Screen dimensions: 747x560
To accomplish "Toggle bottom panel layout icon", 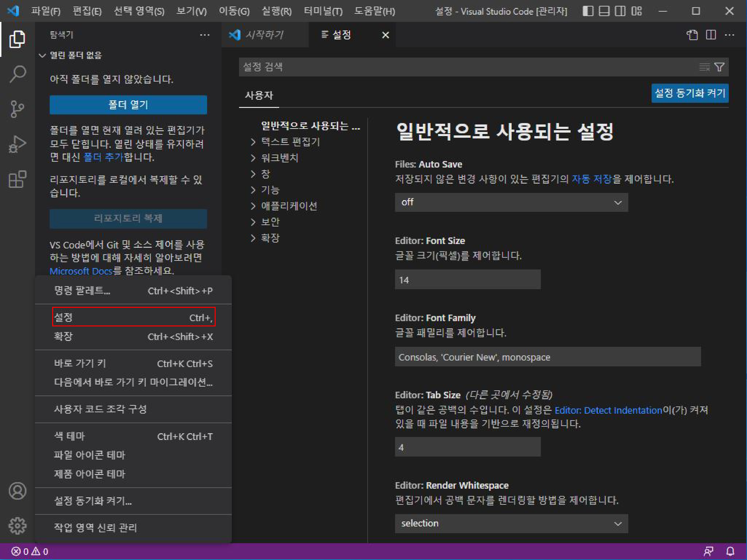I will (604, 11).
